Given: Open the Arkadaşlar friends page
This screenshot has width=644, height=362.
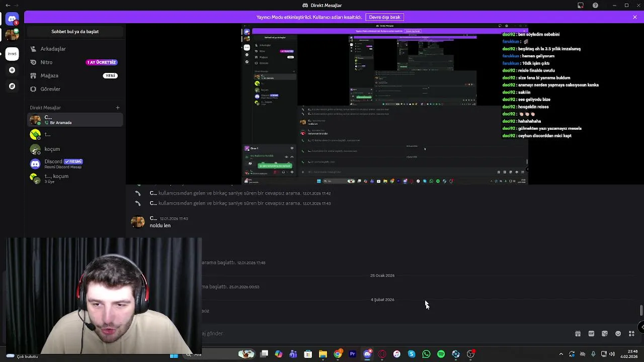Looking at the screenshot, I should [x=74, y=49].
